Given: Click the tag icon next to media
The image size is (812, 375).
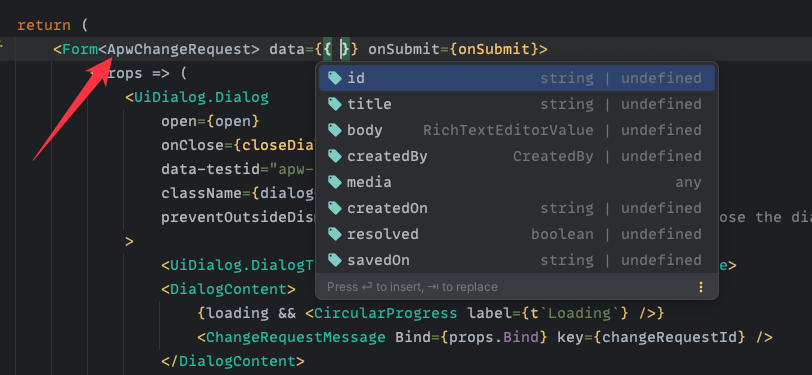Looking at the screenshot, I should click(335, 182).
